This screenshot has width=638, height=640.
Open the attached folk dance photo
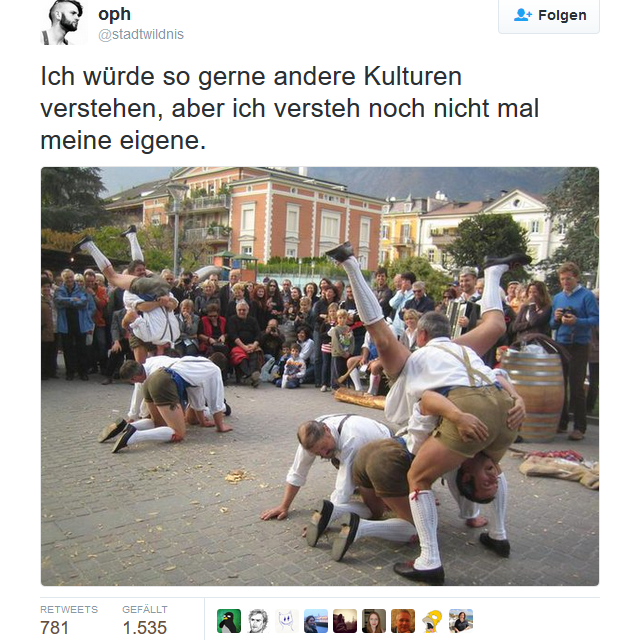click(320, 376)
